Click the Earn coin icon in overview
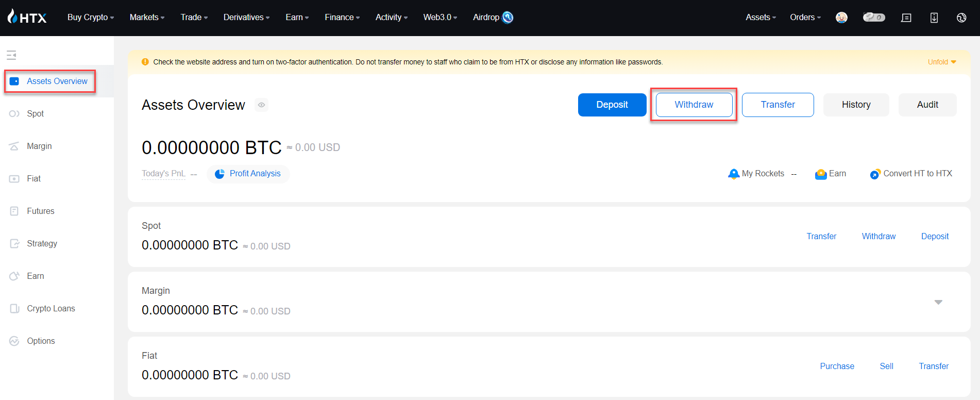980x400 pixels. tap(821, 174)
